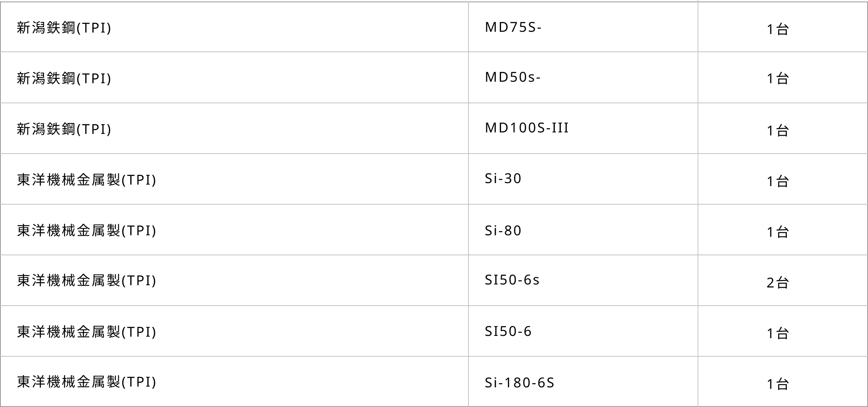Click the 2台 quantity cell
The width and height of the screenshot is (868, 407).
(x=777, y=283)
